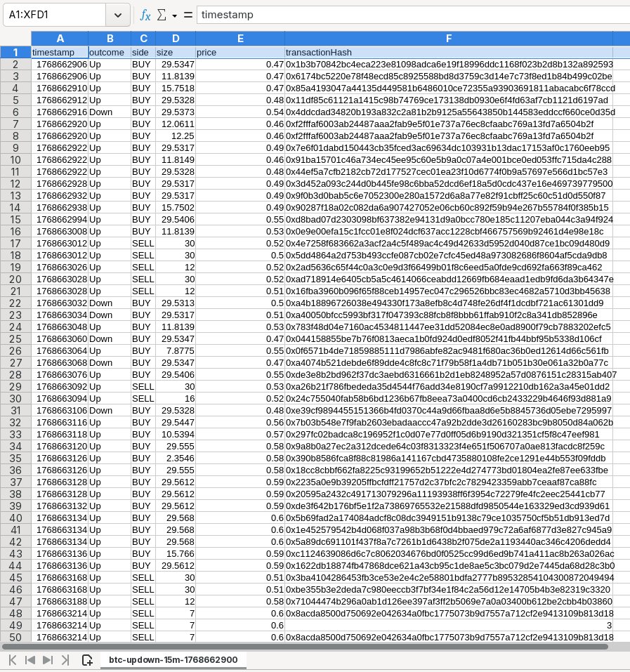Go to previous sheet navigation icon
The height and width of the screenshot is (672, 630).
(x=30, y=659)
